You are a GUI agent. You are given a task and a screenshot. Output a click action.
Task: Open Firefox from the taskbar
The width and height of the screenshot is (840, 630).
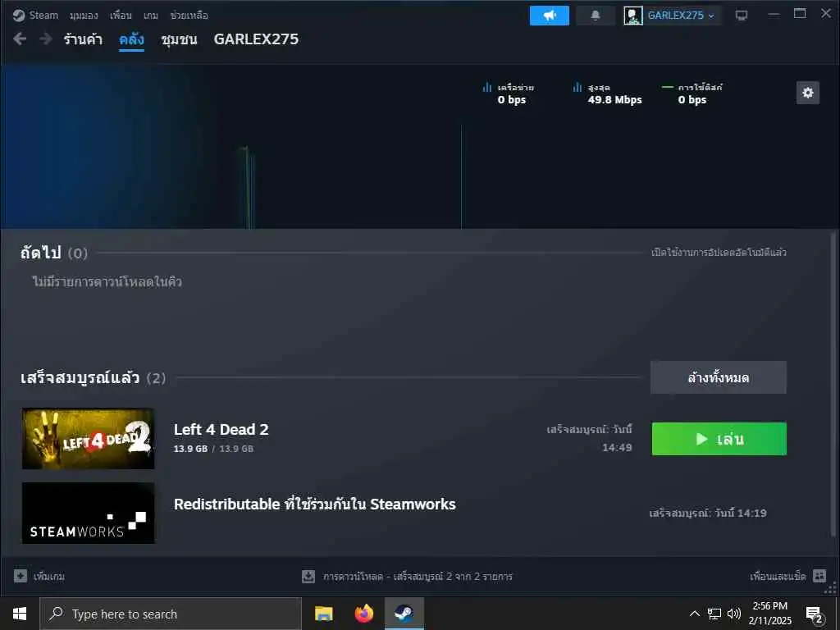[364, 614]
